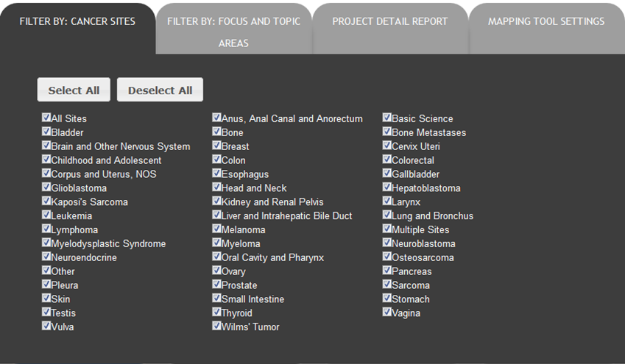Uncheck the Osteosarcoma checkbox

point(386,257)
